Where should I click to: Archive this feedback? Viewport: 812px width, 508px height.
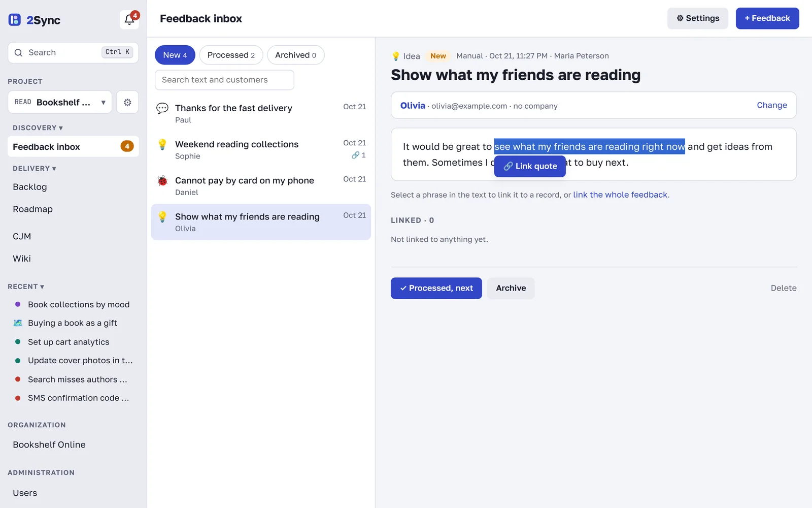(x=511, y=288)
